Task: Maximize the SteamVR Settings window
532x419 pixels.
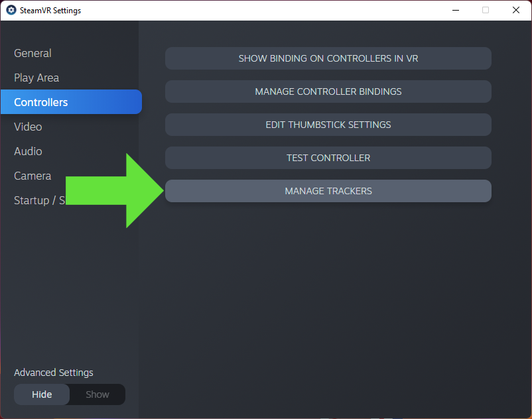Action: [x=486, y=10]
